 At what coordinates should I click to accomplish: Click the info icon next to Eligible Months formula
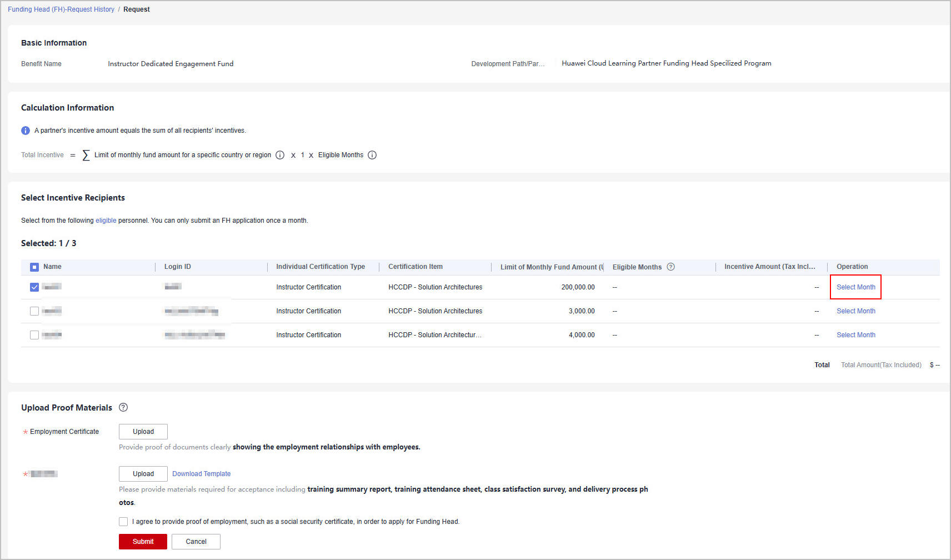coord(372,155)
